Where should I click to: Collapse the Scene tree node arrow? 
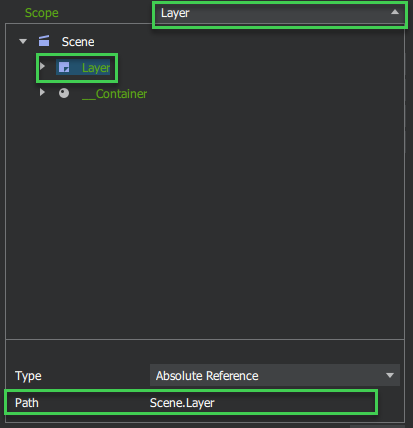point(23,41)
